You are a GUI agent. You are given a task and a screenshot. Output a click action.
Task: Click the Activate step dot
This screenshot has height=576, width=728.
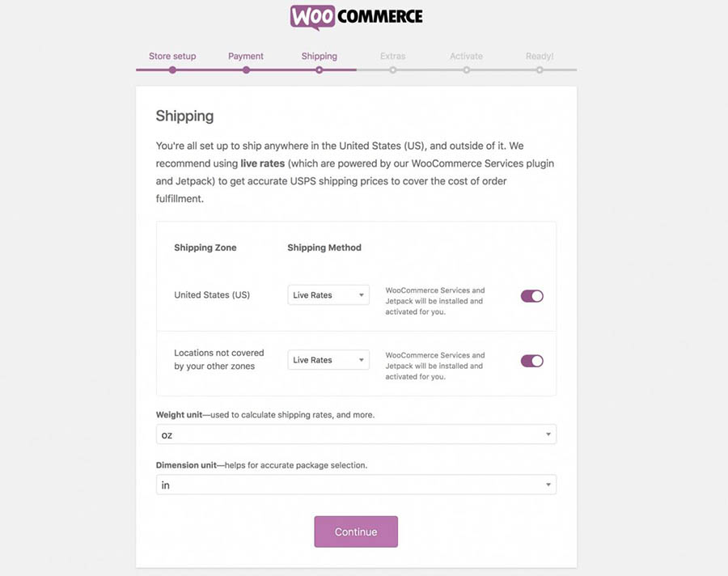(x=467, y=70)
